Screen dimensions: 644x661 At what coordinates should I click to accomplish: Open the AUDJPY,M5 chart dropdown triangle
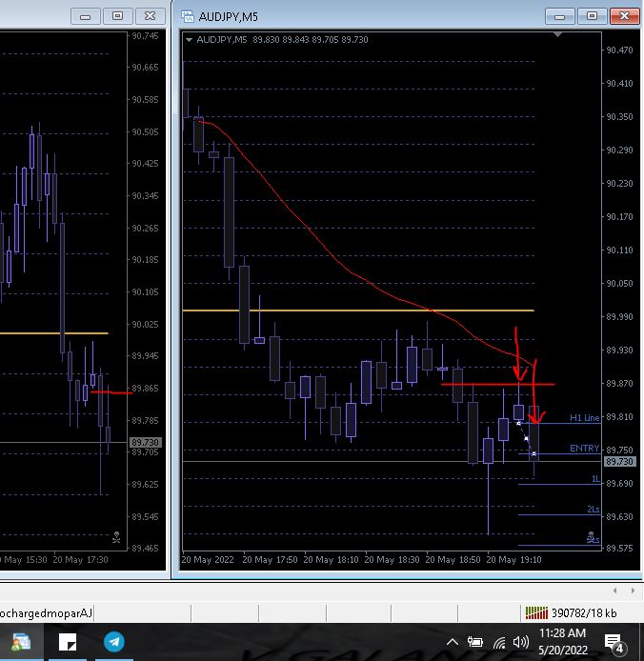tap(189, 40)
